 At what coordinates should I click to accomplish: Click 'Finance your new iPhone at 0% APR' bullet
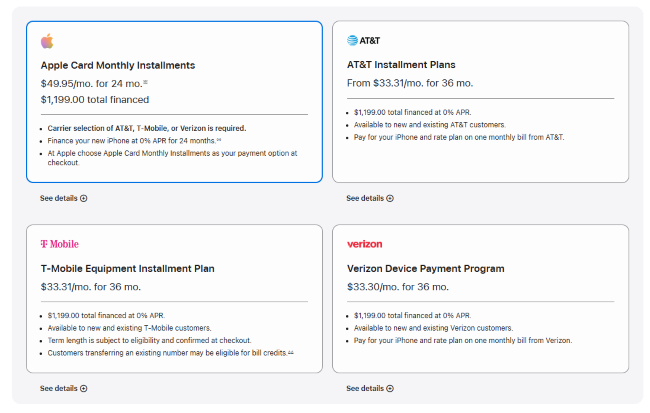134,141
